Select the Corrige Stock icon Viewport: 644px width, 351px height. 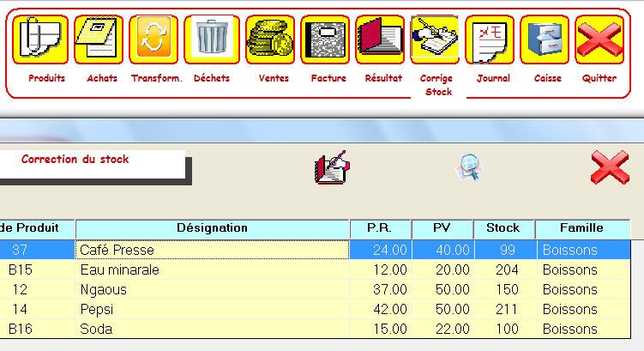click(x=435, y=39)
